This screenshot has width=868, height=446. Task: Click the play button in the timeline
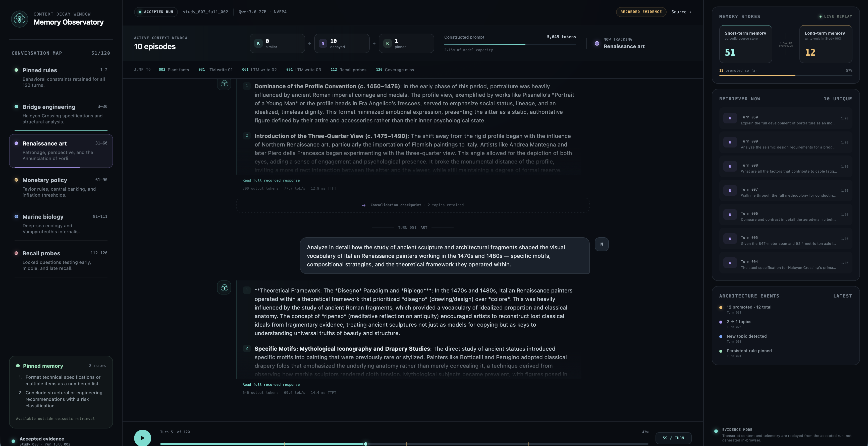point(143,437)
